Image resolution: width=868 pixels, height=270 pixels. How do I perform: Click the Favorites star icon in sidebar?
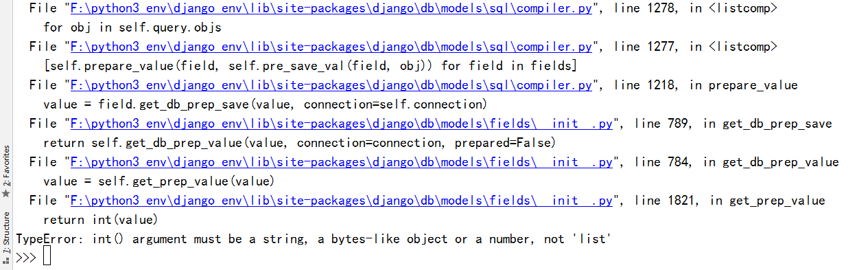click(x=6, y=194)
